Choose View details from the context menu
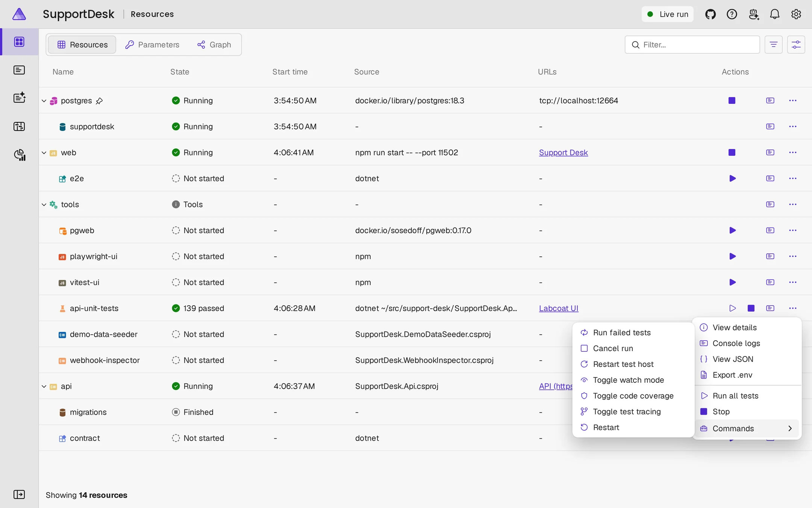Viewport: 812px width, 508px height. 748,327
